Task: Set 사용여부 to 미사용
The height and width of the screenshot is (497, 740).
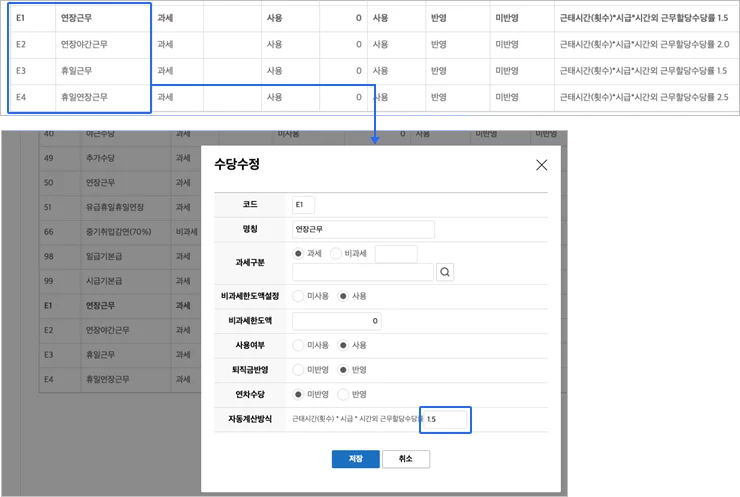Action: coord(299,345)
